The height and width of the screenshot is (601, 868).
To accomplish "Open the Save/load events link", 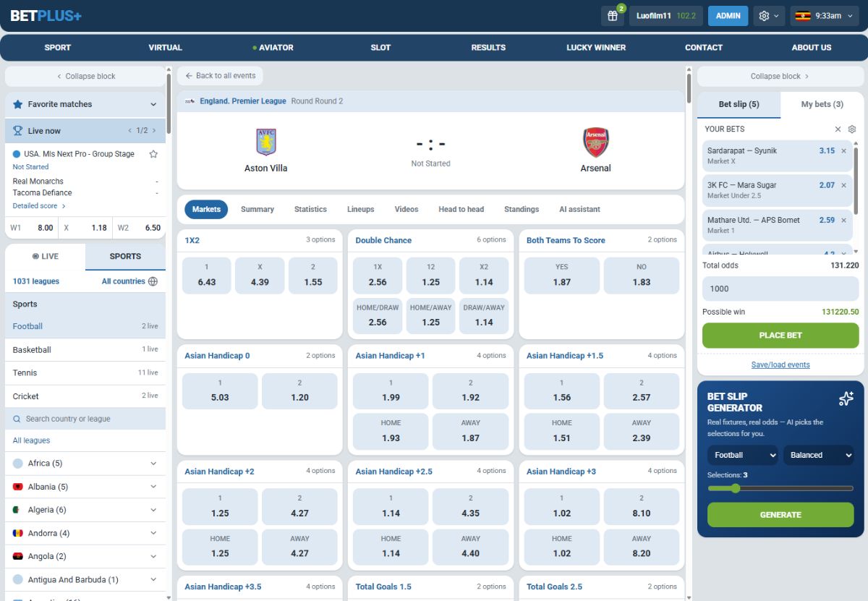I will pos(780,365).
